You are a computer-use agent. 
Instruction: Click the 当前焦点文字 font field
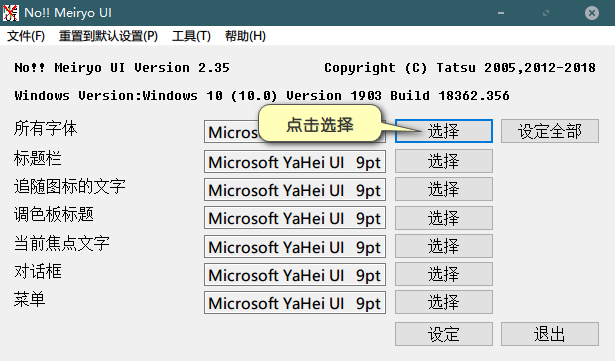[295, 247]
